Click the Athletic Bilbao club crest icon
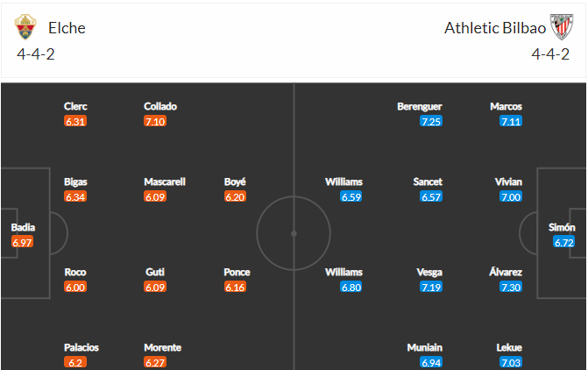588x370 pixels. (562, 27)
